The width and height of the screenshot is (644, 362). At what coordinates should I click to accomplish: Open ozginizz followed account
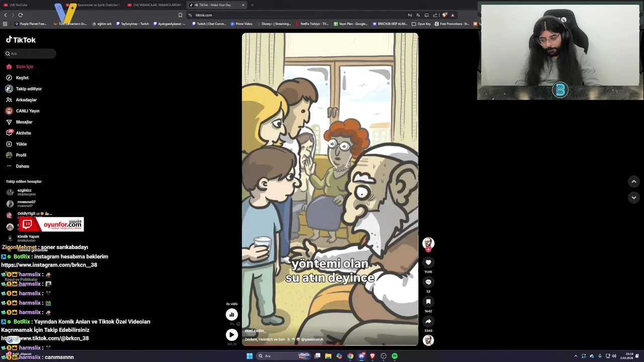[21, 192]
